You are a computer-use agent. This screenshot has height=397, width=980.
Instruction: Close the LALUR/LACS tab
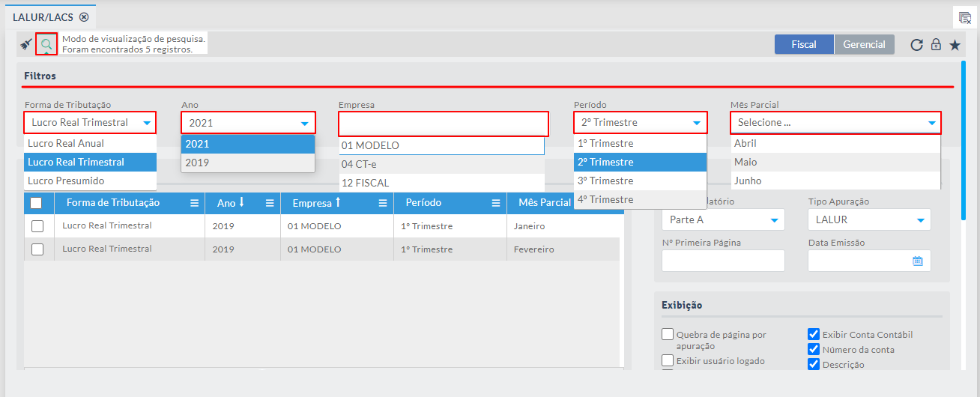tap(84, 16)
